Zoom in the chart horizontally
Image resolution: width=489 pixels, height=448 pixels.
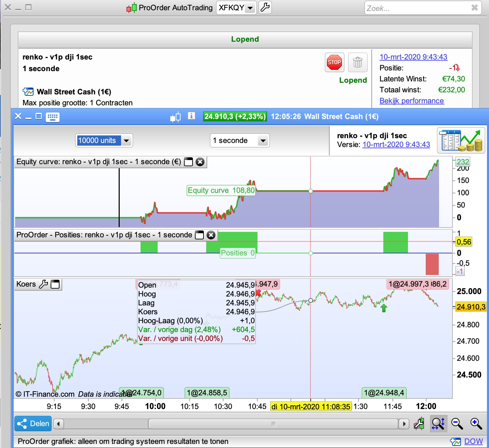(476, 424)
